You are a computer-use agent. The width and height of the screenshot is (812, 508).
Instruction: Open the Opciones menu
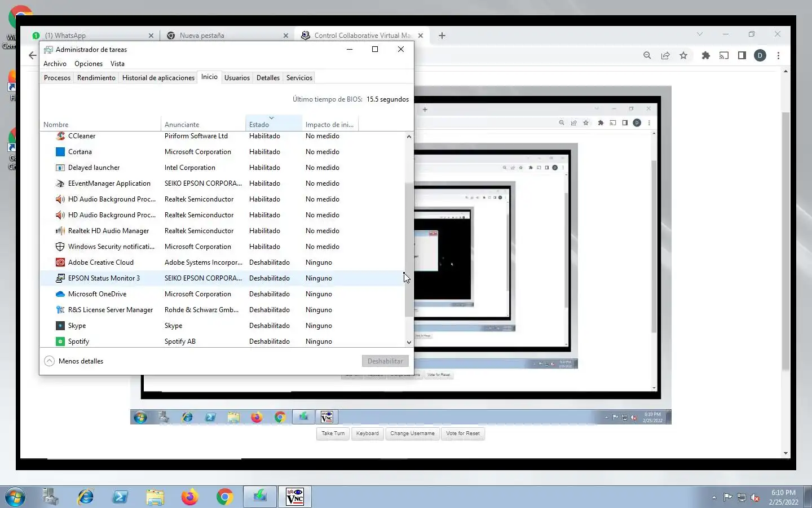tap(89, 64)
